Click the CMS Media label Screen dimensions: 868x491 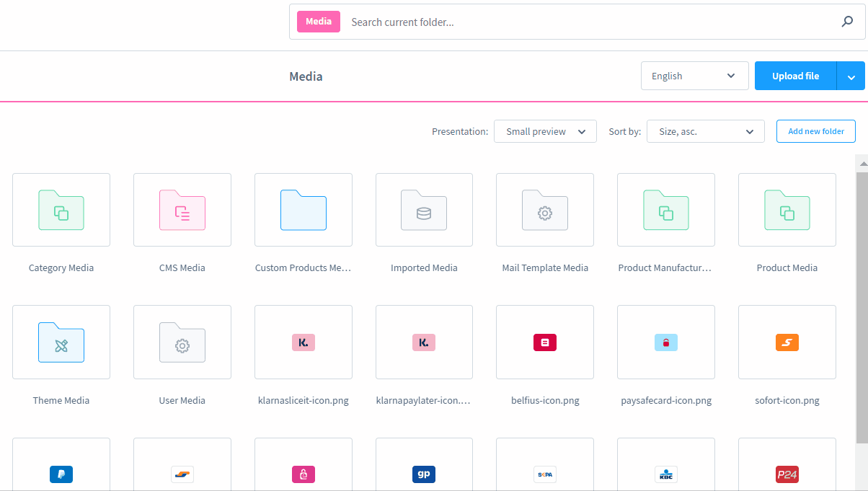point(182,267)
